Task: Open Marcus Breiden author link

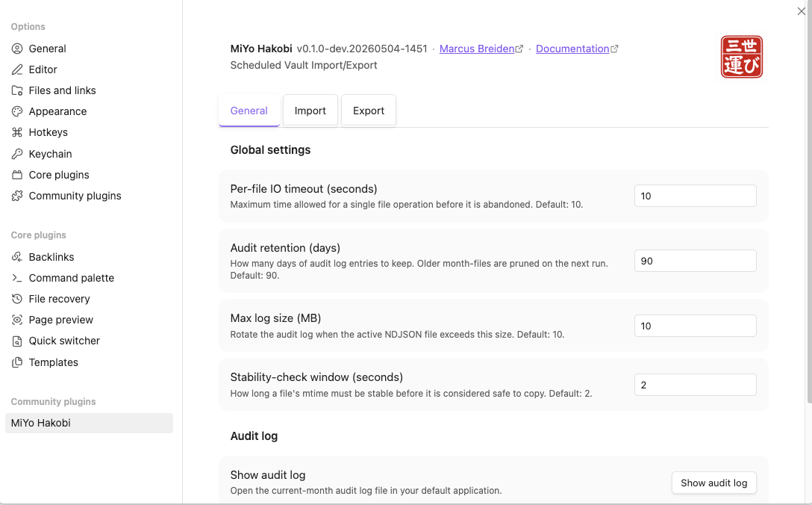Action: (477, 49)
